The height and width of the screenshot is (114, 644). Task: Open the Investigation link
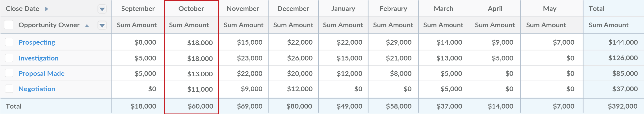point(38,58)
